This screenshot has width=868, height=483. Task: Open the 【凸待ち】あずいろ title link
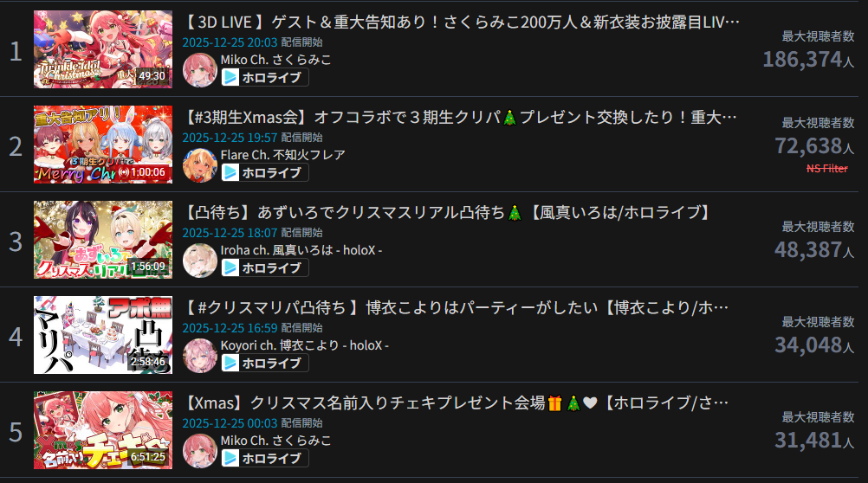[x=447, y=212]
